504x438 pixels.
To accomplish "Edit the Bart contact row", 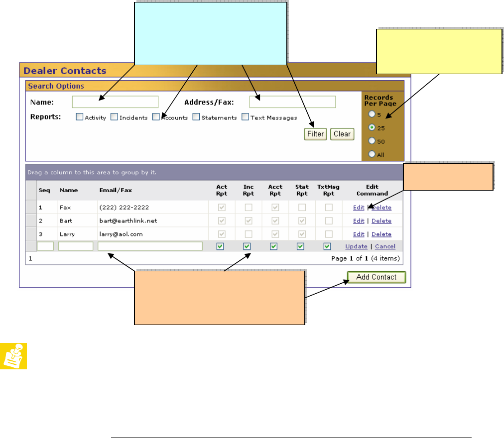I will 359,221.
